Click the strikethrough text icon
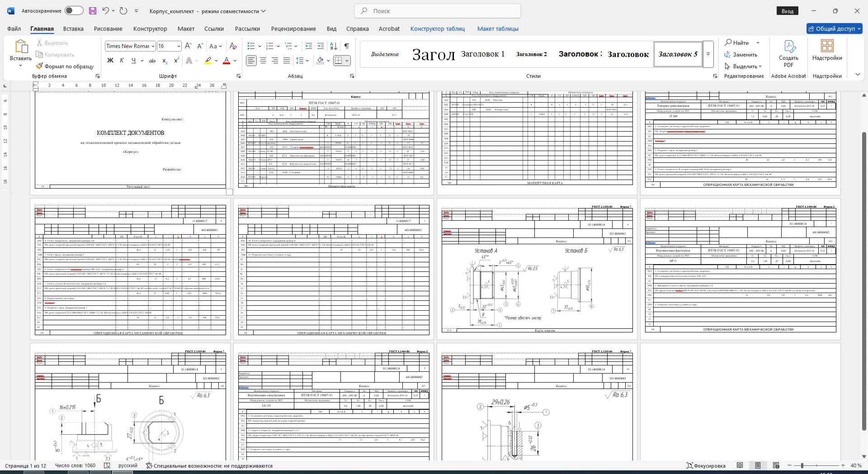 [x=152, y=61]
